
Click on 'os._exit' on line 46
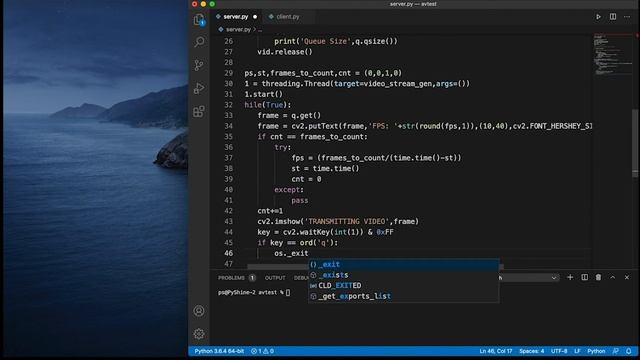291,253
